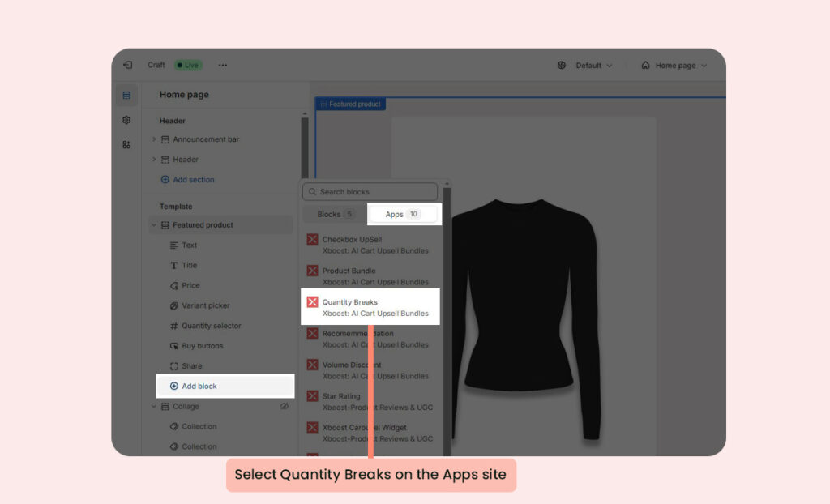Toggle visibility of the Collage section

[285, 407]
